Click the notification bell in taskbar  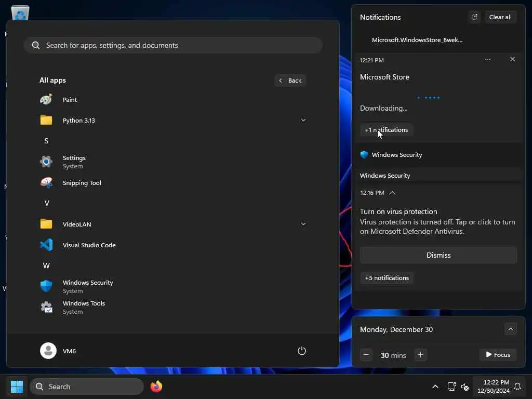(517, 387)
